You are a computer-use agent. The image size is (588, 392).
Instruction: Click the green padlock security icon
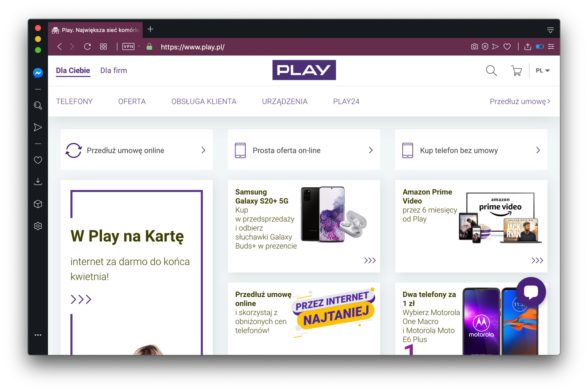[x=149, y=46]
